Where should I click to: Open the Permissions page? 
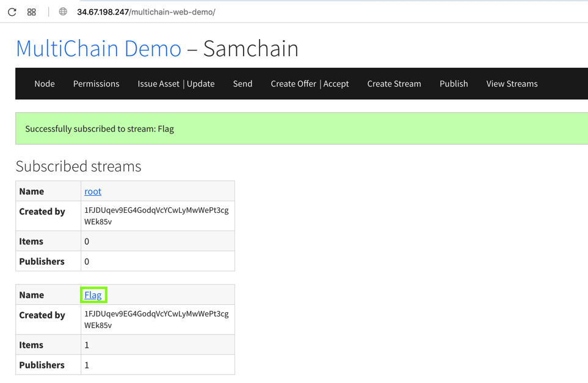pyautogui.click(x=96, y=84)
